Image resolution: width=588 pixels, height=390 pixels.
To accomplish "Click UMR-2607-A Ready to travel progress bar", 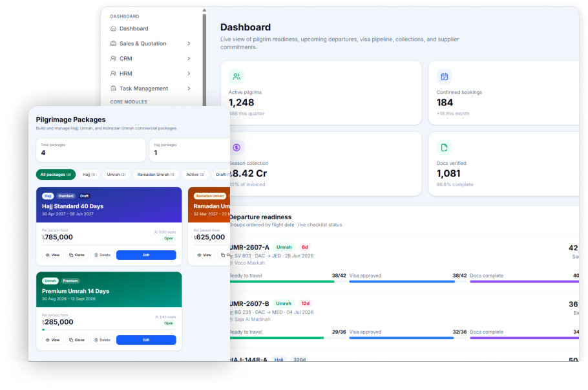I will (x=288, y=281).
